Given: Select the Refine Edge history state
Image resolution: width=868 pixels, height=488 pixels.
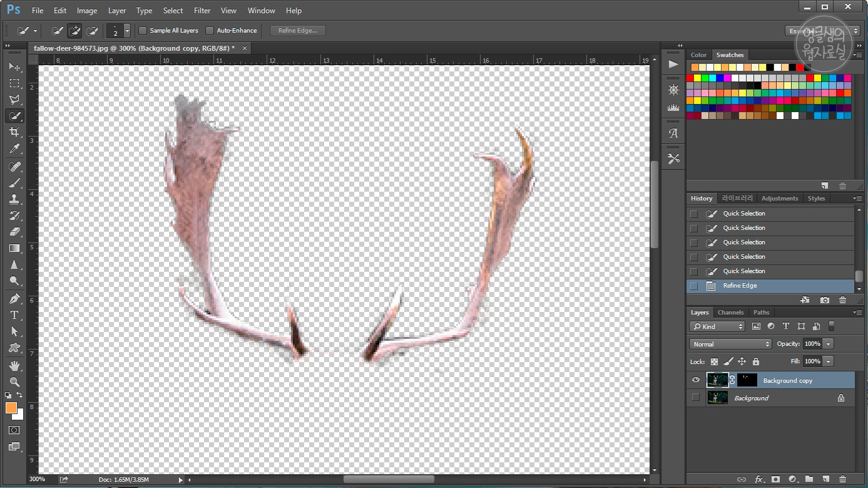Looking at the screenshot, I should 770,286.
